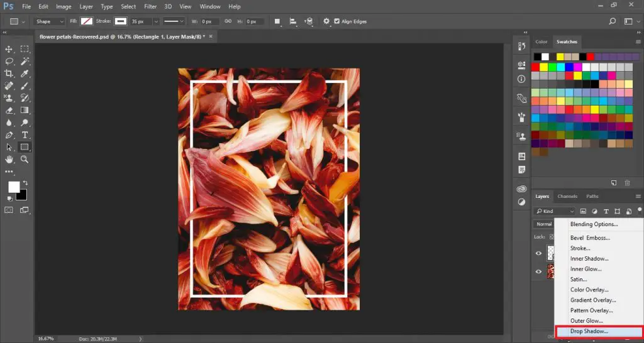Filter layers by shape layers

coord(618,211)
